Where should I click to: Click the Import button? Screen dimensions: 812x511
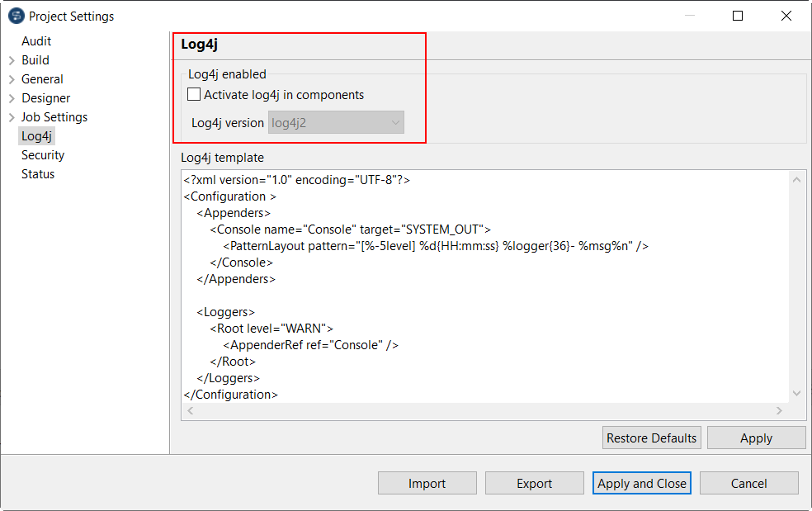[427, 484]
